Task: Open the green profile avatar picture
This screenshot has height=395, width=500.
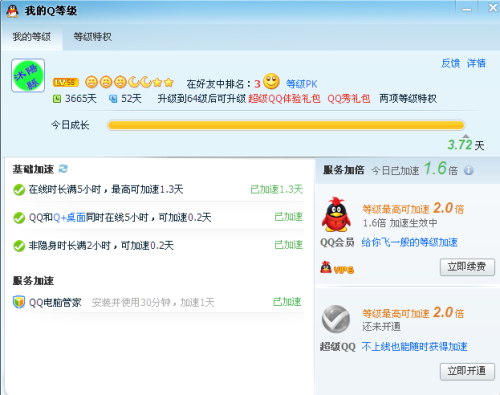Action: coord(28,75)
